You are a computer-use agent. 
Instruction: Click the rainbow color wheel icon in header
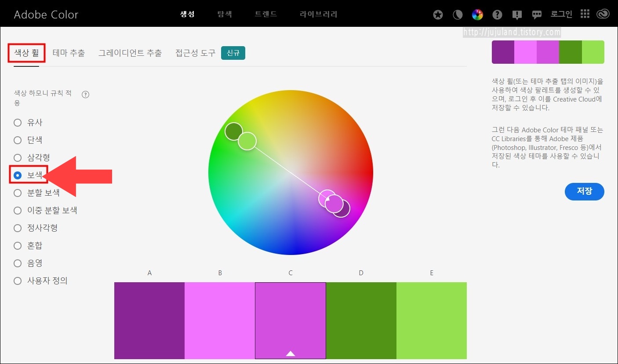tap(477, 15)
